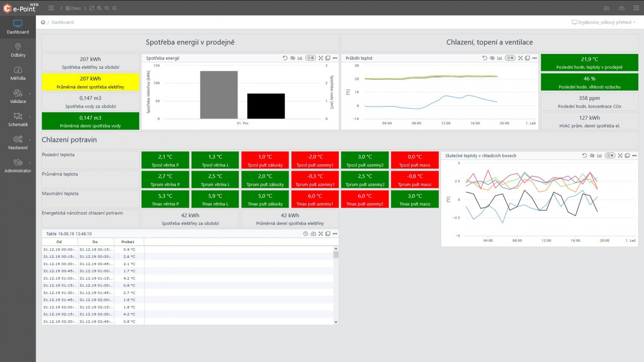Toggle hourly interval in Průběh teplot chart
Viewport: 644px width, 362px height.
(x=510, y=58)
